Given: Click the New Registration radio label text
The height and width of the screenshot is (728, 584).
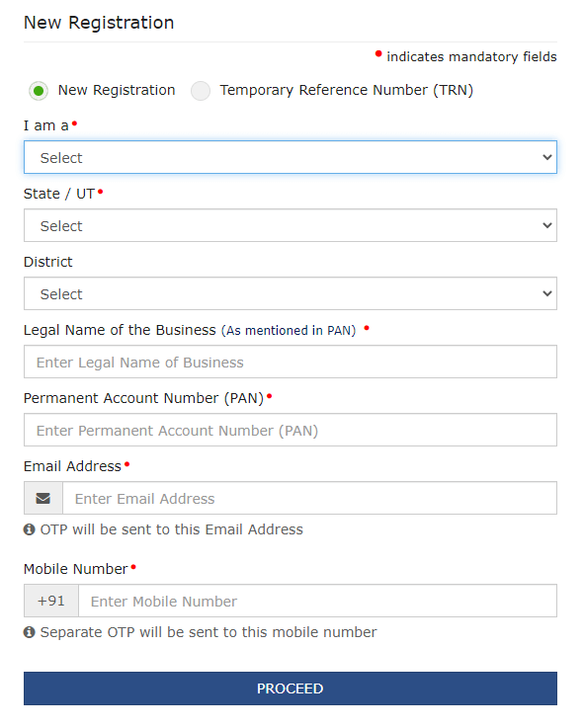Looking at the screenshot, I should (x=117, y=90).
